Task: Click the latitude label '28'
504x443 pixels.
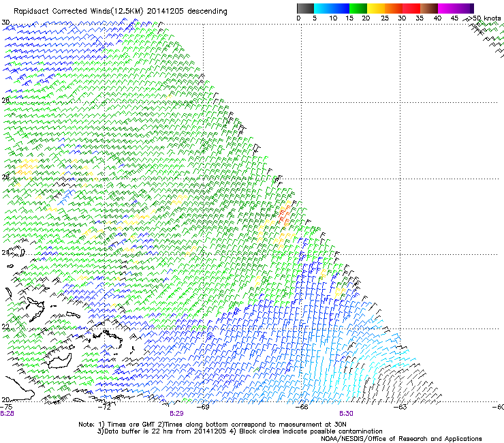Action: 5,100
